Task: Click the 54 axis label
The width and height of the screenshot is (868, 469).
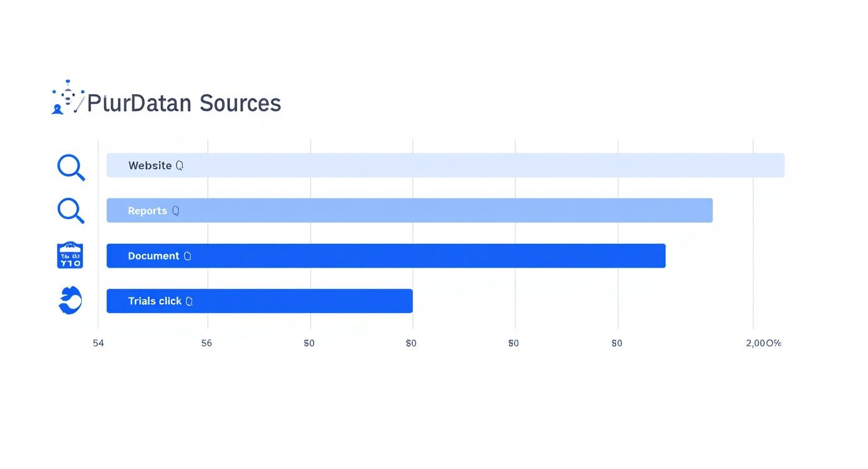Action: pos(98,343)
